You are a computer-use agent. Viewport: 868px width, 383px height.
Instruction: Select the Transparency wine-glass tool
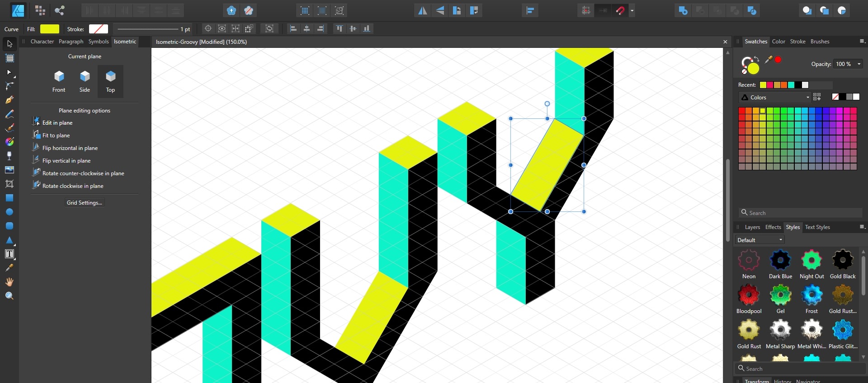(x=9, y=156)
